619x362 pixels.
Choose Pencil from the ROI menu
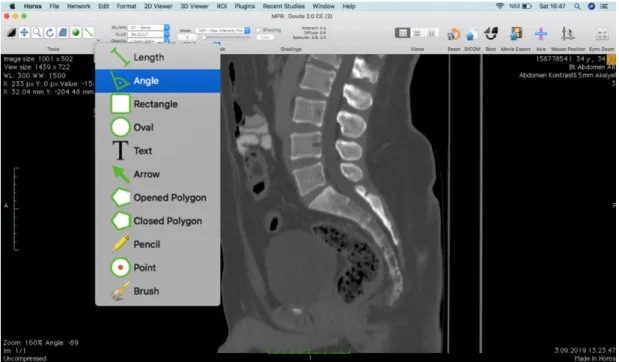point(158,244)
